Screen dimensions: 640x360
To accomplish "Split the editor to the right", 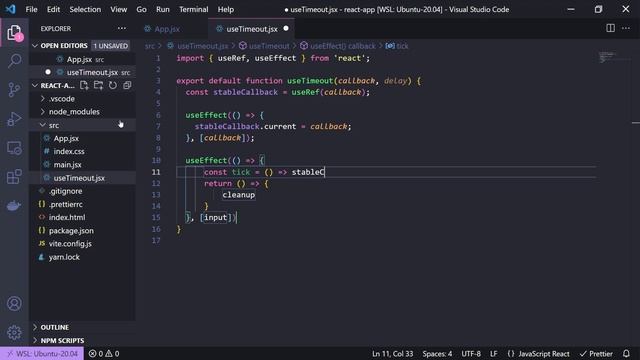I will [x=610, y=28].
